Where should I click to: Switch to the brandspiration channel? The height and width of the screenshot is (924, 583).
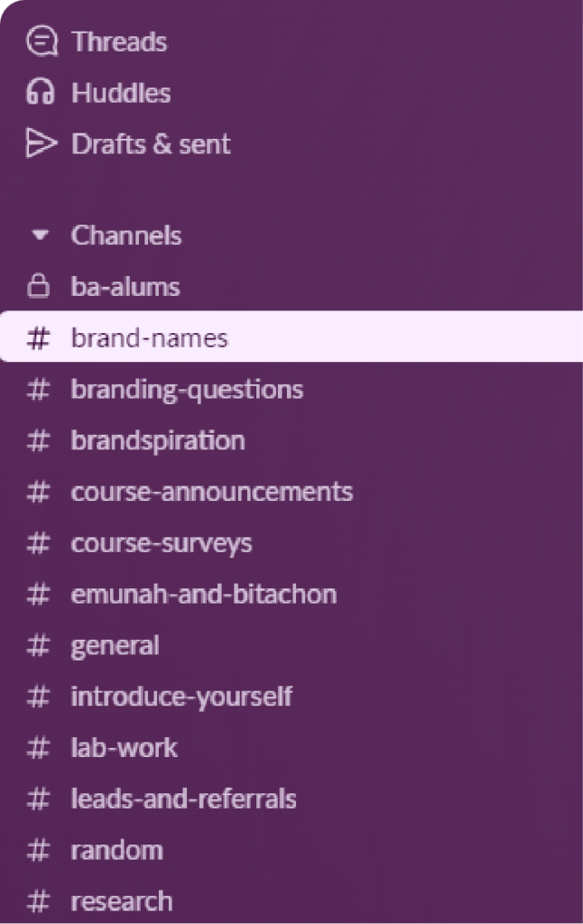point(158,440)
